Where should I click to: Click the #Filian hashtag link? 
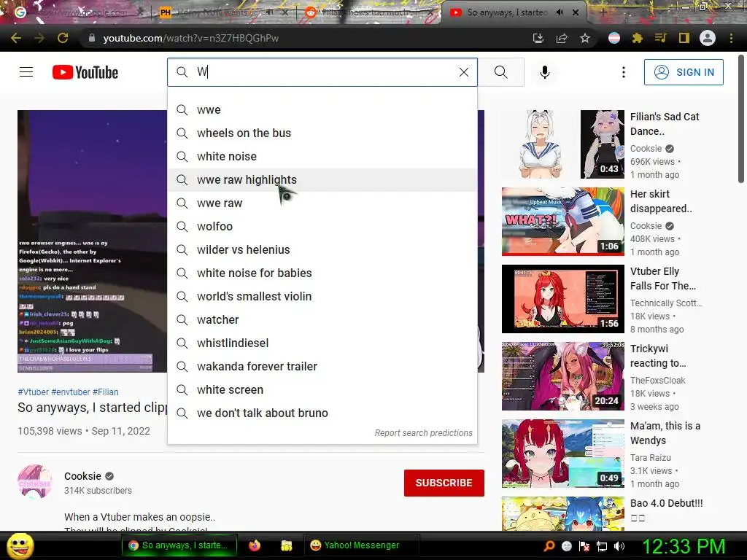coord(105,392)
